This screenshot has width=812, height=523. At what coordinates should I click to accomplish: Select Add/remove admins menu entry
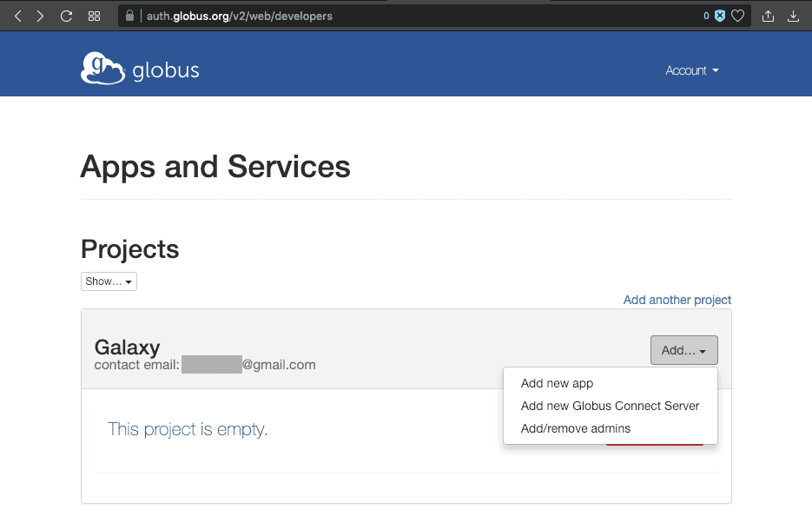(575, 428)
